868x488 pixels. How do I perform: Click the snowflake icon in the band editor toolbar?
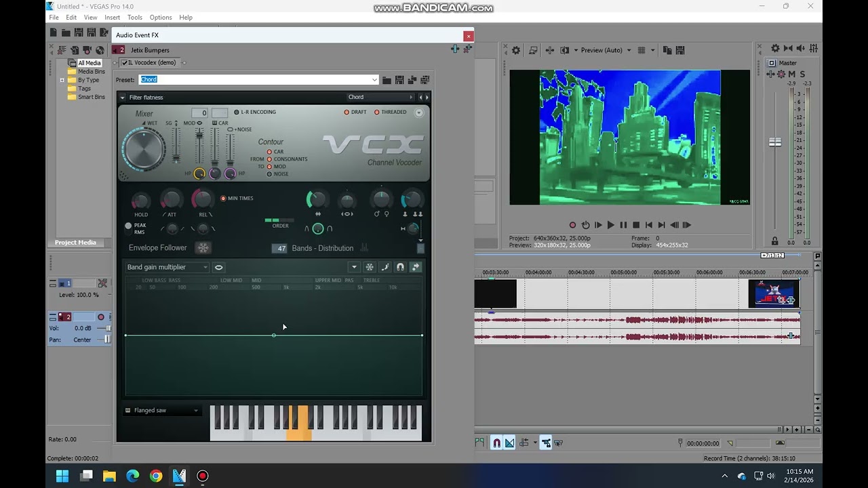pos(370,267)
